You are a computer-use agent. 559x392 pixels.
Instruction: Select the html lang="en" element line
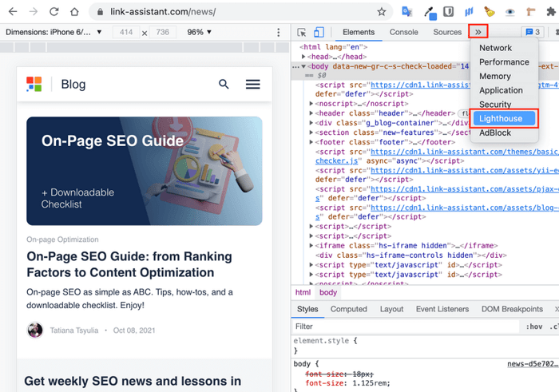tap(333, 47)
